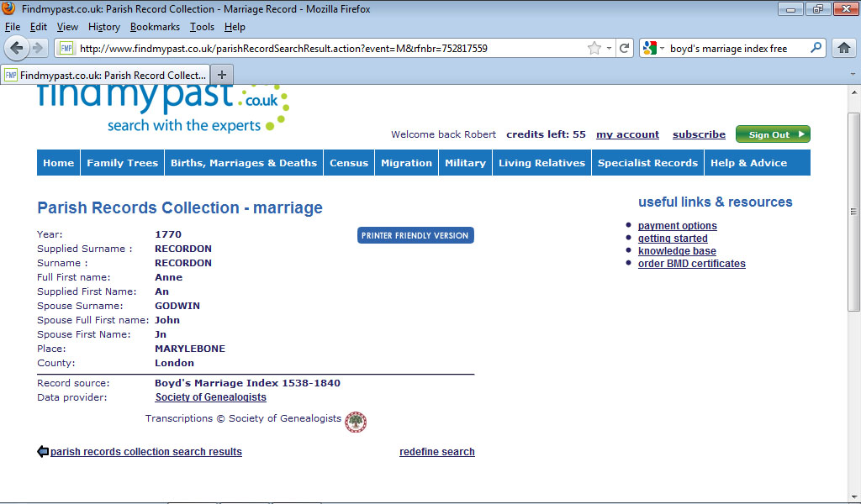This screenshot has height=504, width=861.
Task: Click the browser Back arrow button
Action: coord(17,48)
